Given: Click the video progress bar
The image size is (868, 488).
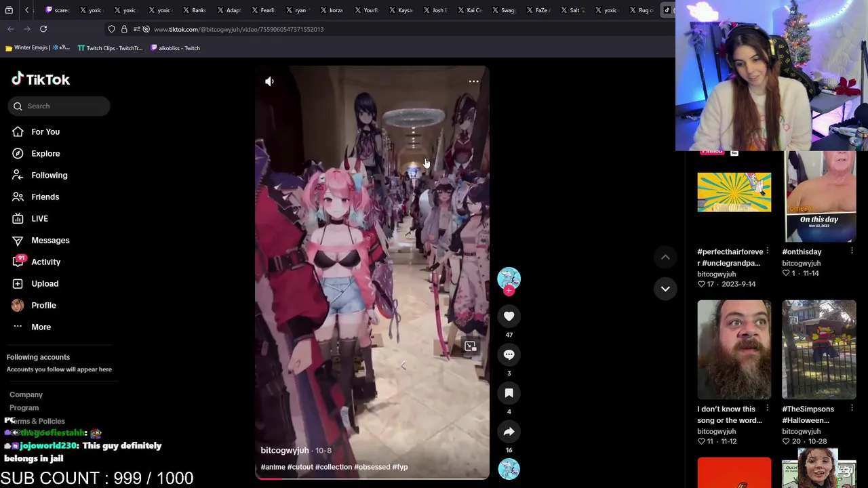Looking at the screenshot, I should coord(372,479).
